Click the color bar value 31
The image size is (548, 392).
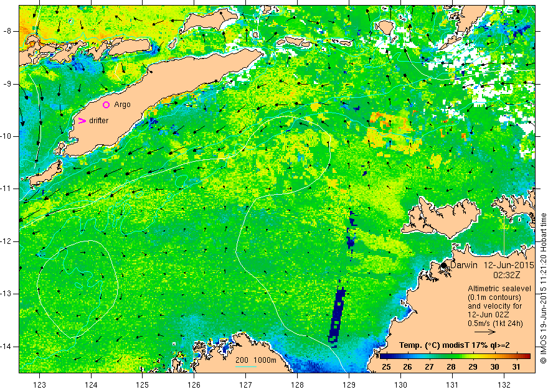pos(516,367)
